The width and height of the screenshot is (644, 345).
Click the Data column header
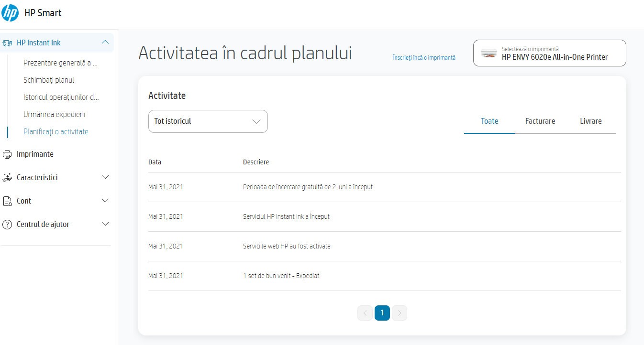tap(155, 162)
